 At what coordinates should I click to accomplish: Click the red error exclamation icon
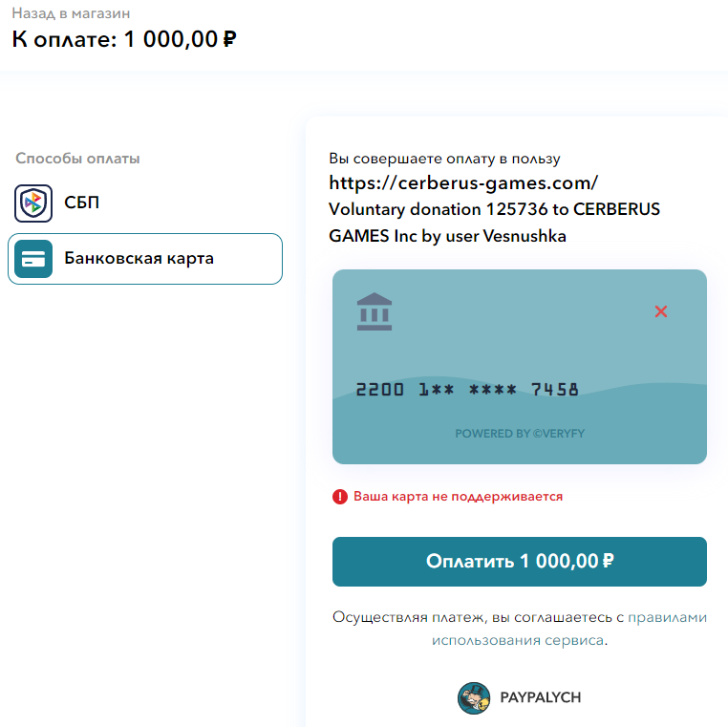[340, 497]
